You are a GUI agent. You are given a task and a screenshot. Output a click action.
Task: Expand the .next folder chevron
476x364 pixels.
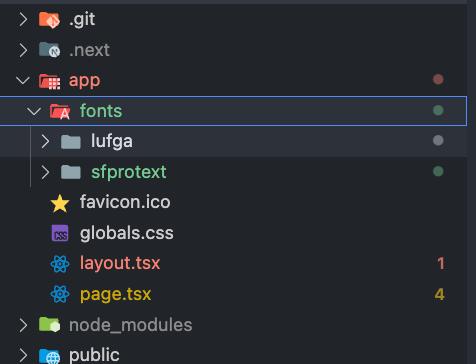(23, 50)
